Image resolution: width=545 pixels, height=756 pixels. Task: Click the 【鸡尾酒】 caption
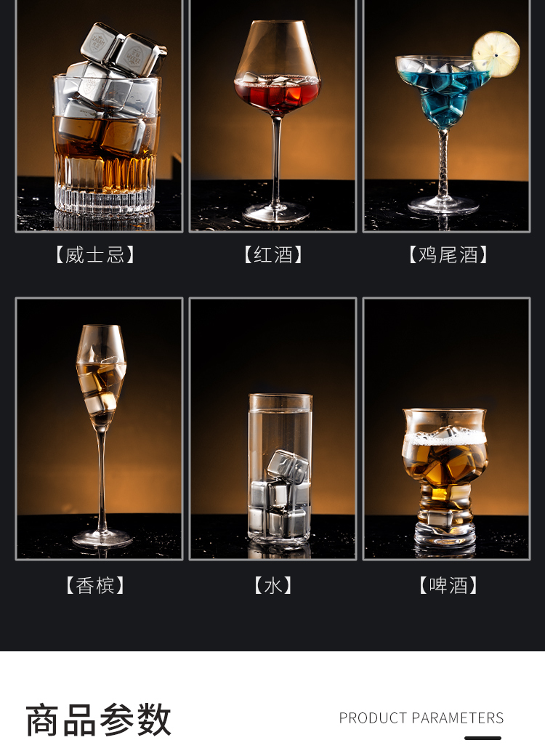[x=448, y=254]
